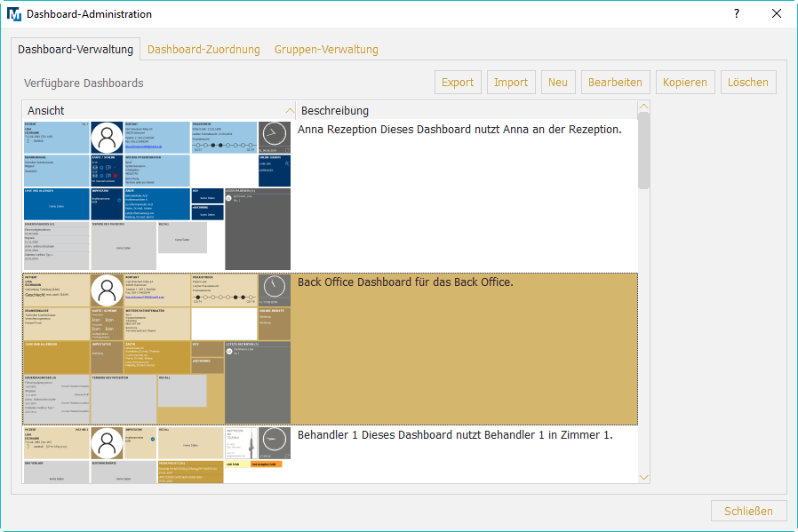798x532 pixels.
Task: Select the Dashboard-Verwaltung tab
Action: 76,50
